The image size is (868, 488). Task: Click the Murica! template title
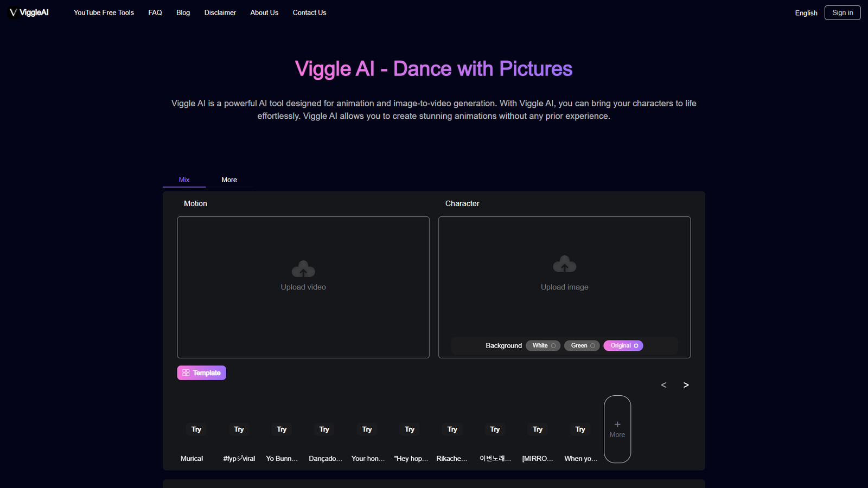pyautogui.click(x=192, y=459)
